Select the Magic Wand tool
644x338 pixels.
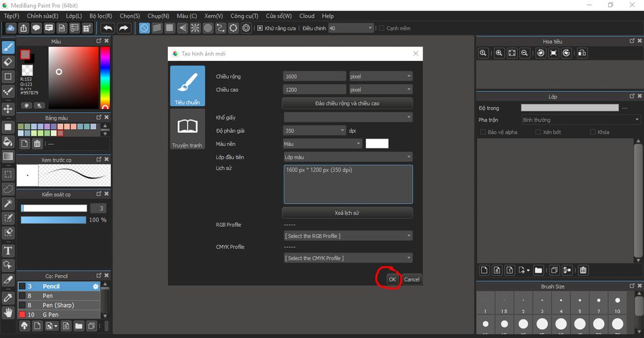pos(8,203)
